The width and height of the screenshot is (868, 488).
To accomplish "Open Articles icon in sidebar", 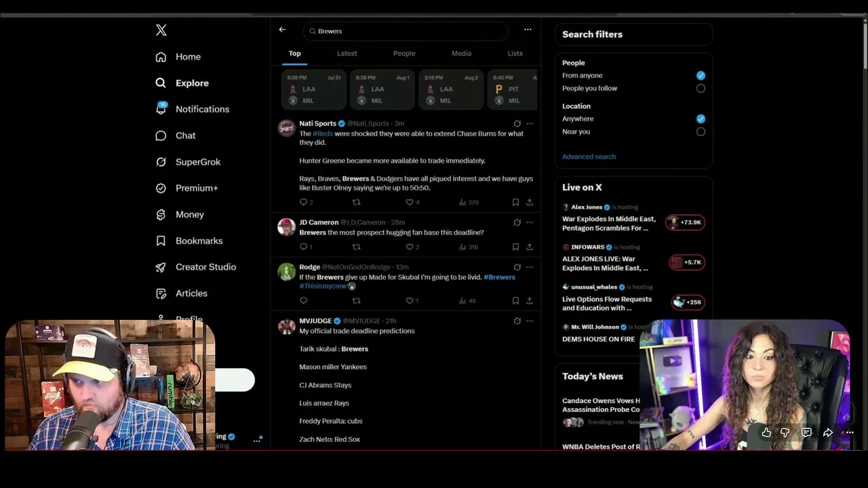I will [x=161, y=293].
